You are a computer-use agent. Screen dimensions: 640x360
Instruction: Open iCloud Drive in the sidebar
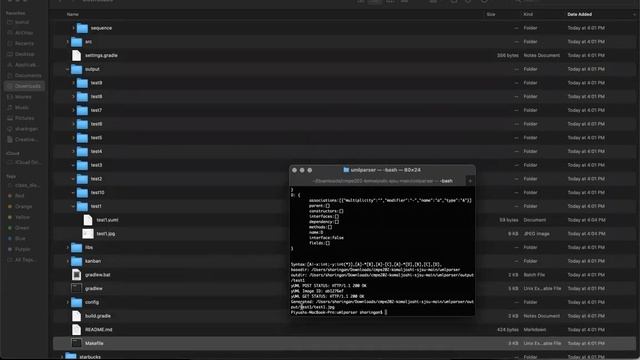pos(24,162)
